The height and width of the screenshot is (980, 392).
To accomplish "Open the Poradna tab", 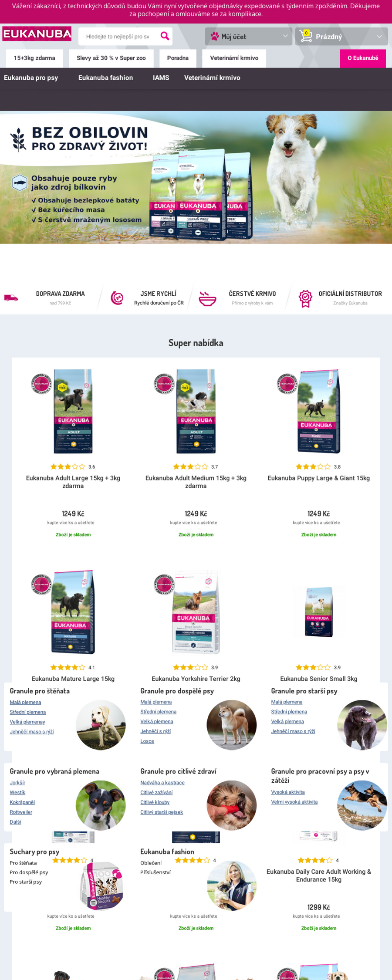I will (x=178, y=58).
